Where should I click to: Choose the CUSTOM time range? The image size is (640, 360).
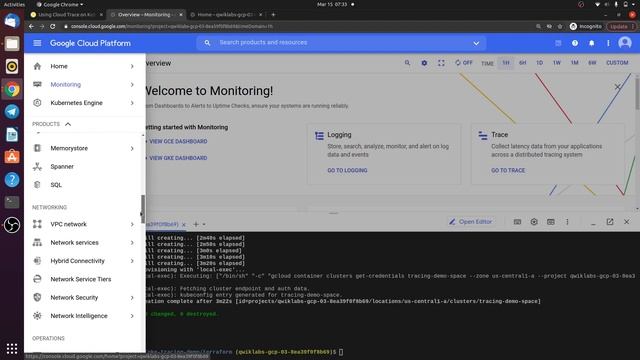coord(617,63)
